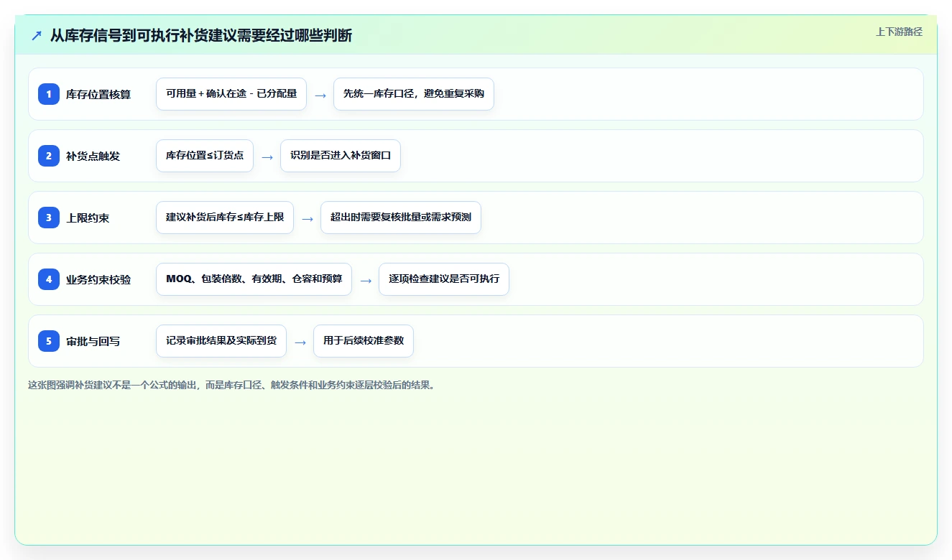Screen dimensions: 952x560
Task: Click the footnote starting 这张图强调补货建议
Action: pos(231,385)
